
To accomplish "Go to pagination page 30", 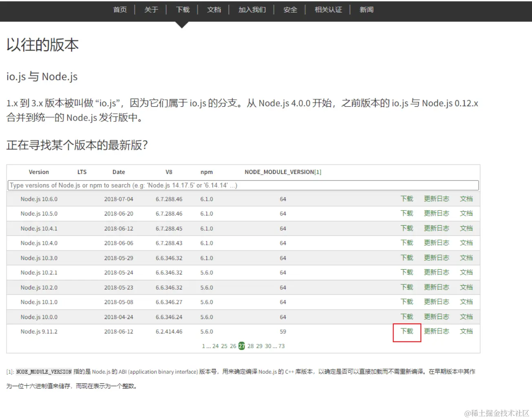I will 268,346.
